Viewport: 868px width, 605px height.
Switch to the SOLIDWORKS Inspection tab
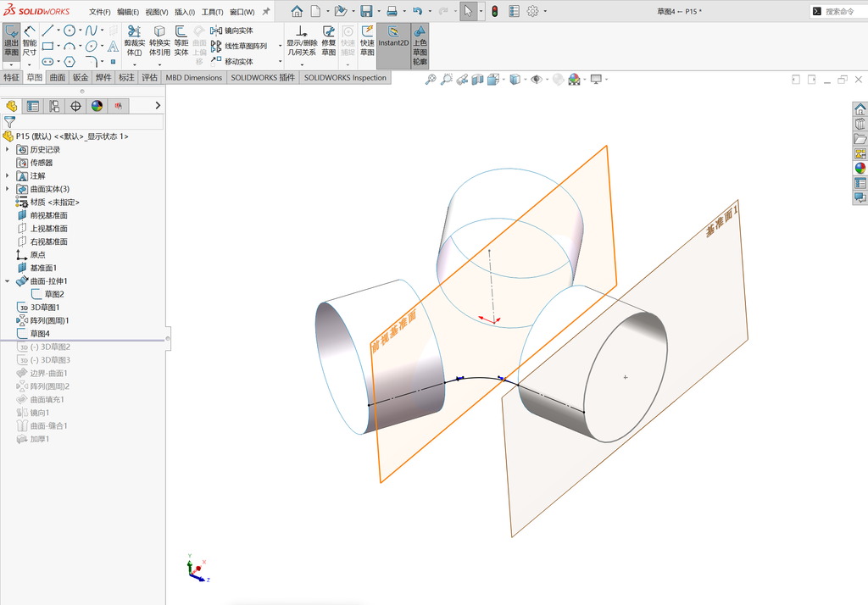point(345,77)
